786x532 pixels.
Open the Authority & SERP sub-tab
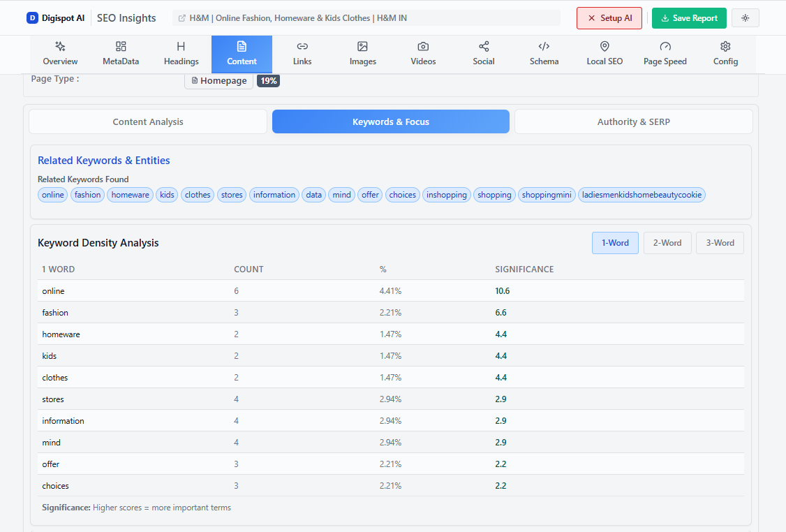634,122
